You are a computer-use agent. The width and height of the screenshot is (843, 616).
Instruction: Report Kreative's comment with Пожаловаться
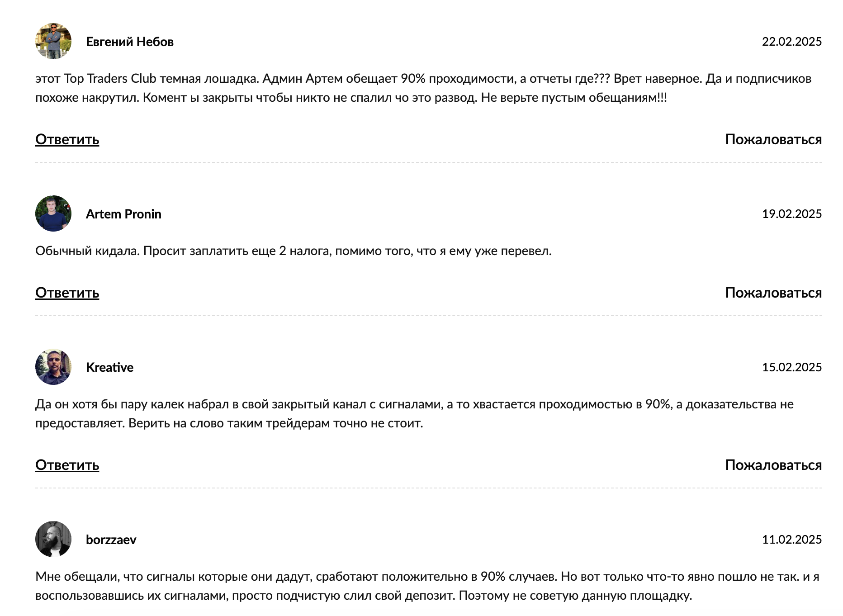[773, 465]
